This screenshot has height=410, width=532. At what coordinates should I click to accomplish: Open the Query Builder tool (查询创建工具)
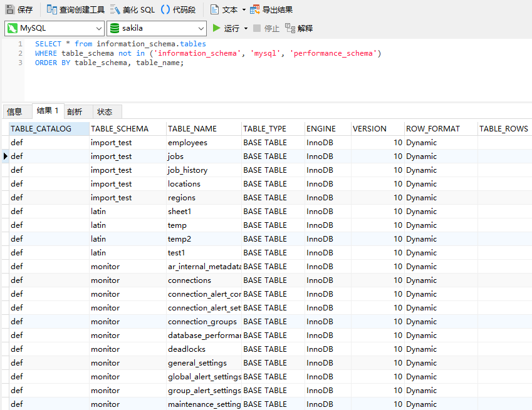pyautogui.click(x=75, y=9)
